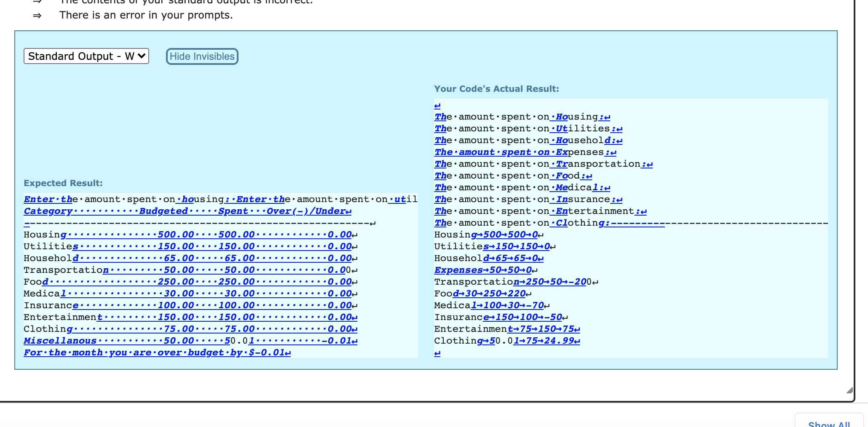Click the Clothing diff highlight in actual result
Viewport: 868px width, 427px height.
pos(506,340)
